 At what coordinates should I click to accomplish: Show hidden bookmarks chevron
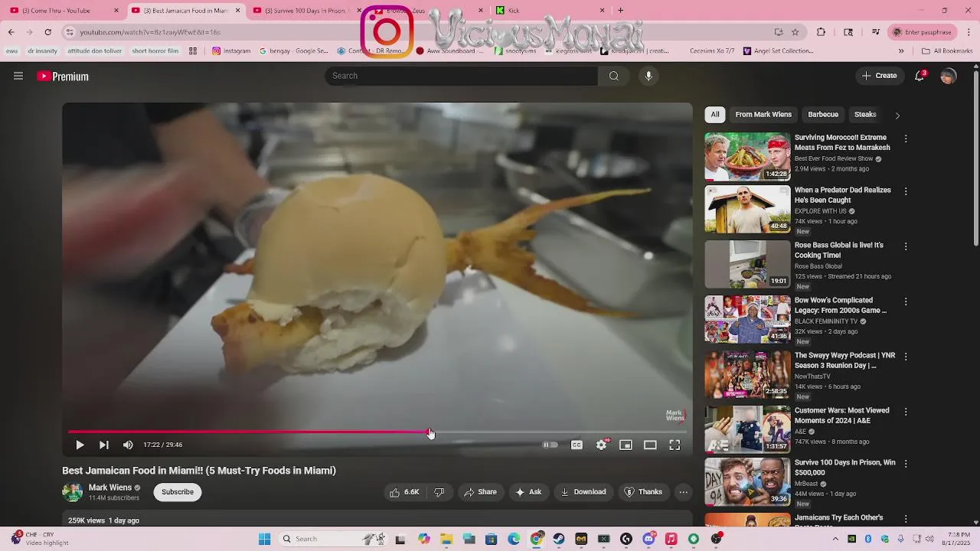point(901,51)
